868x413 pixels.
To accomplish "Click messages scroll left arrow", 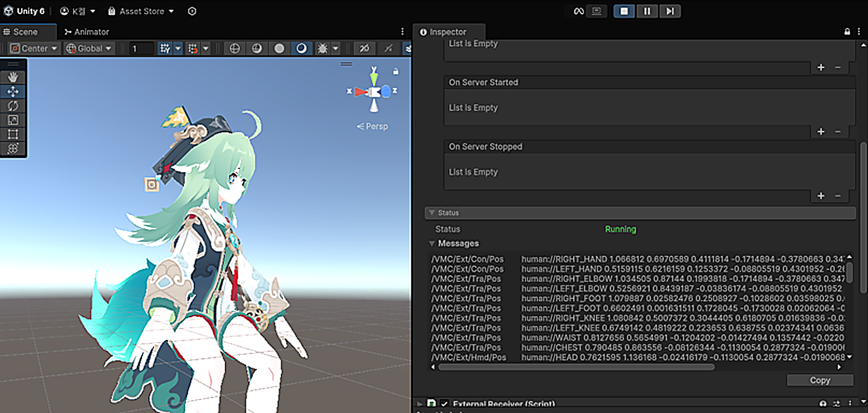I will pyautogui.click(x=433, y=367).
